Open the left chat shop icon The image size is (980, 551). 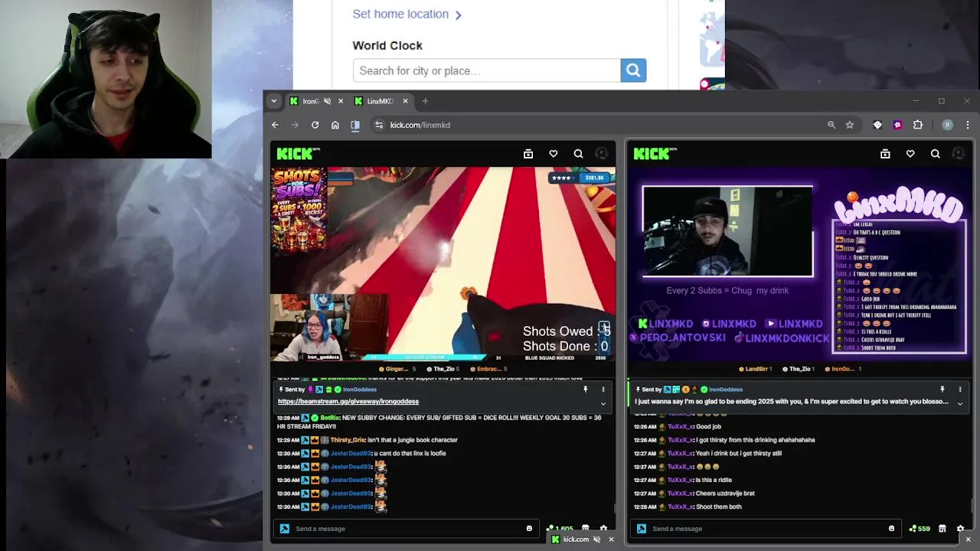pos(586,529)
